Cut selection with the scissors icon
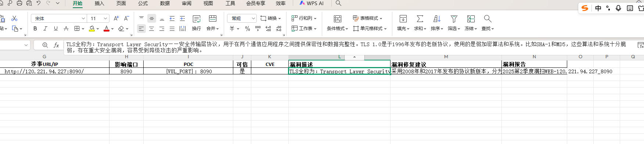 click(14, 18)
